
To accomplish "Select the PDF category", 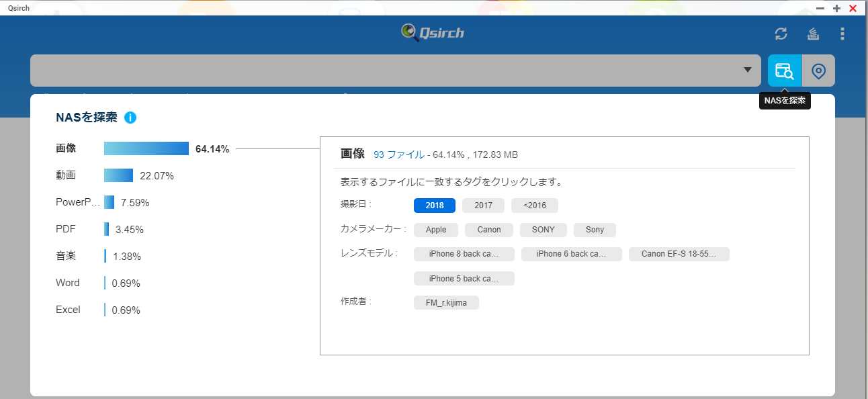I will (x=66, y=229).
